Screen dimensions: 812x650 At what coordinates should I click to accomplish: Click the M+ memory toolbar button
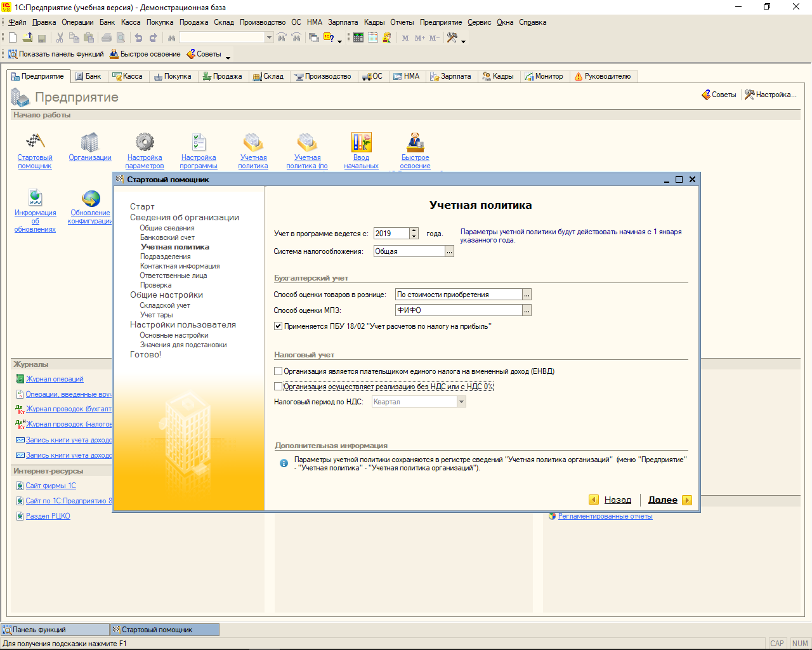point(419,38)
